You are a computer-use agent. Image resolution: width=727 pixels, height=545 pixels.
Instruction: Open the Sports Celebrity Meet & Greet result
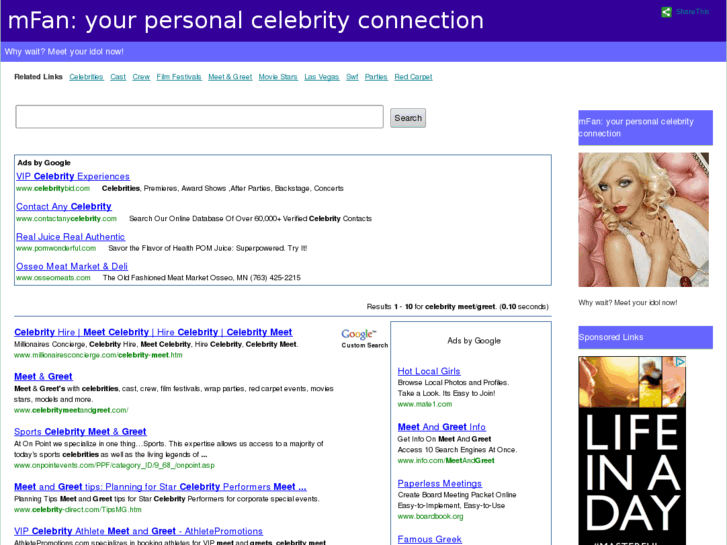[x=80, y=432]
